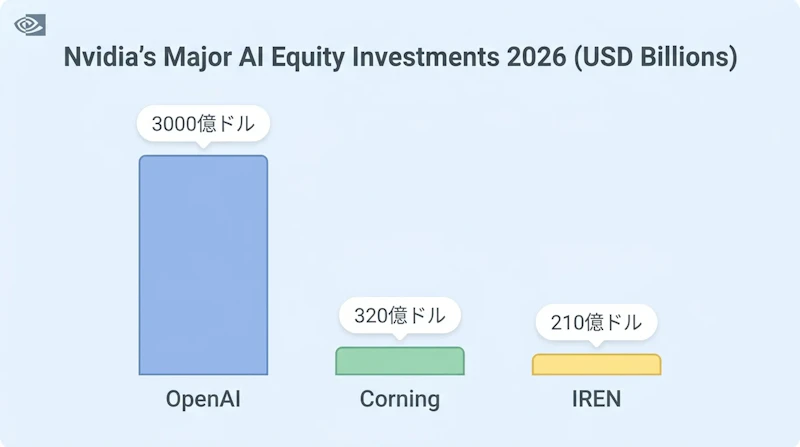Click the 320億ドル value bubble
The width and height of the screenshot is (800, 447).
[x=400, y=315]
